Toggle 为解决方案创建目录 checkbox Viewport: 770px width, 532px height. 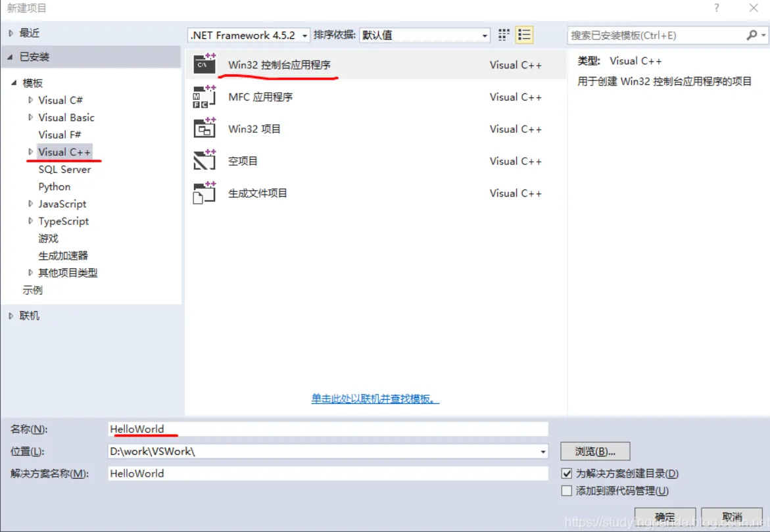tap(567, 473)
